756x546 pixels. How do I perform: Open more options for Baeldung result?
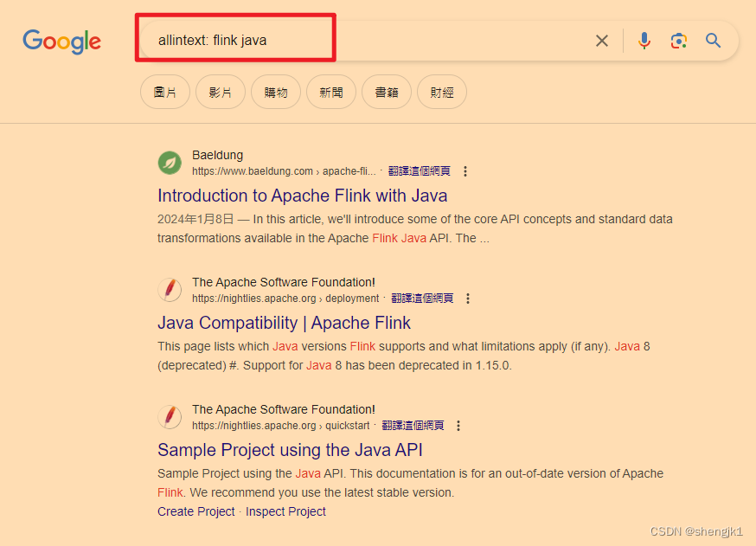click(x=465, y=171)
